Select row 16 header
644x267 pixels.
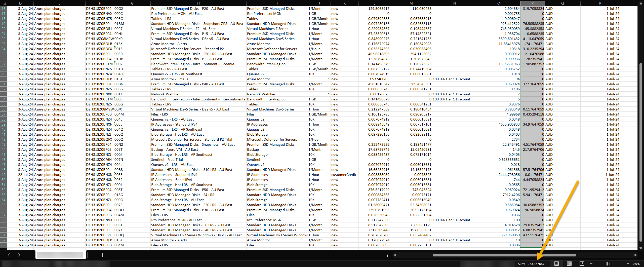coord(4,9)
